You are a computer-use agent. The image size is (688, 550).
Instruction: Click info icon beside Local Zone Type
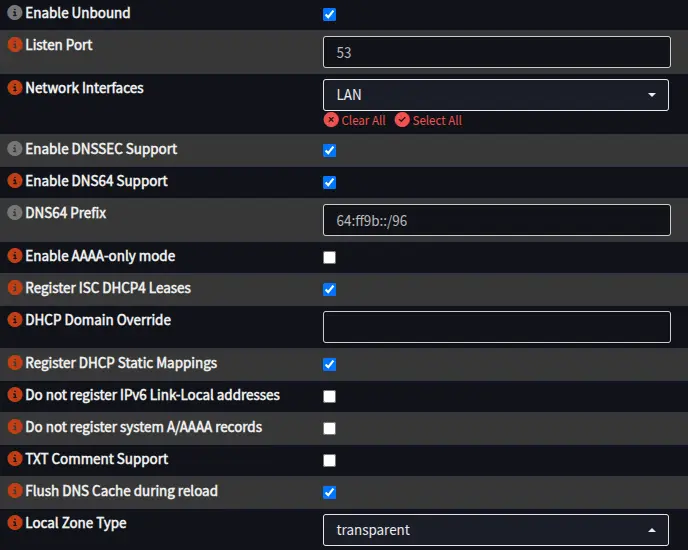15,523
